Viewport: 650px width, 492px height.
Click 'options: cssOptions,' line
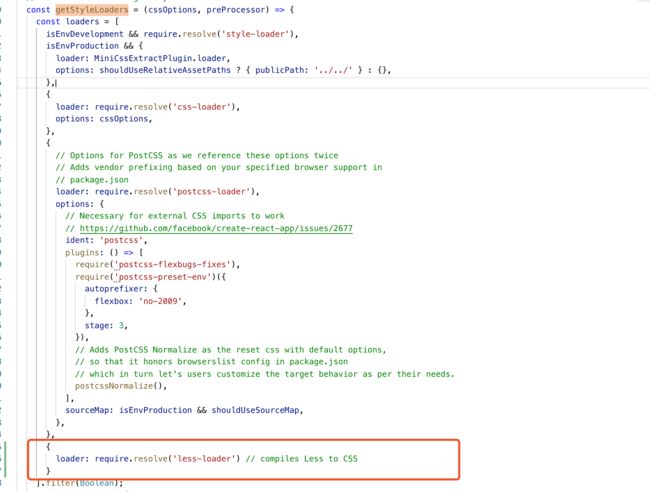[104, 119]
